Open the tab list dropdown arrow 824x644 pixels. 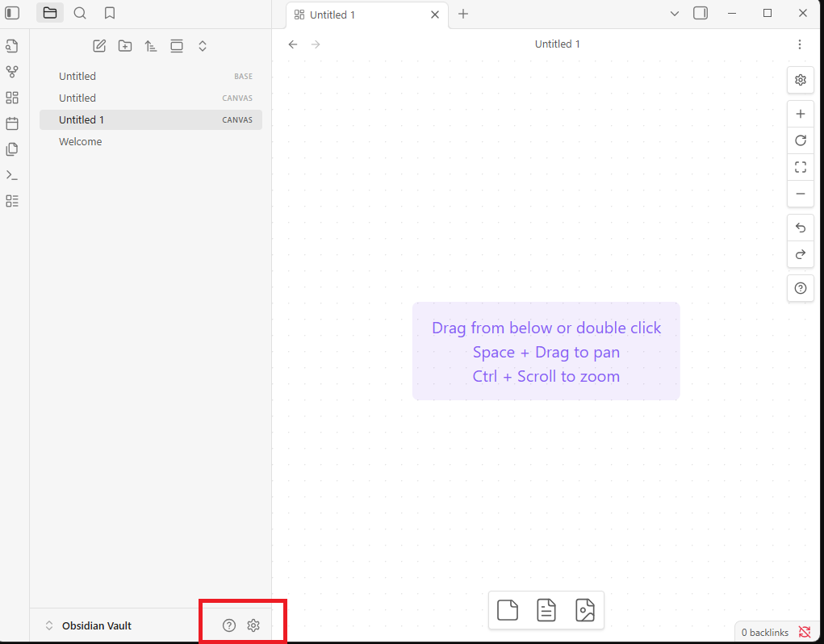pyautogui.click(x=675, y=13)
